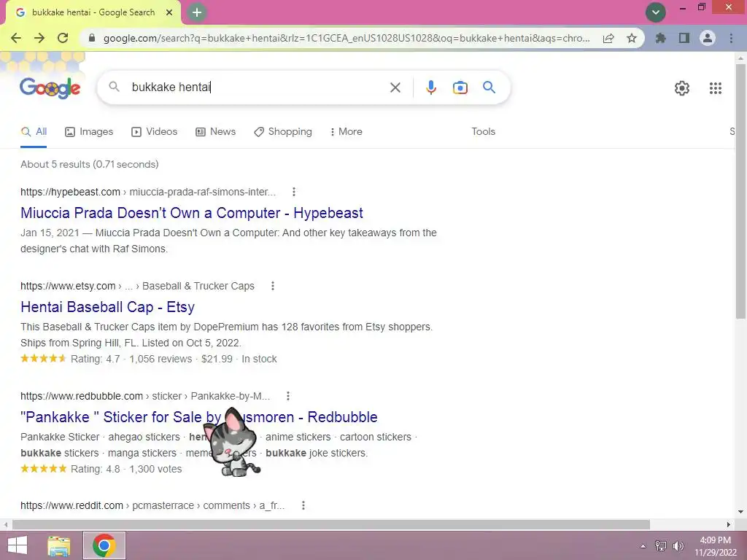Go back to previous page
This screenshot has width=747, height=560.
(x=16, y=38)
